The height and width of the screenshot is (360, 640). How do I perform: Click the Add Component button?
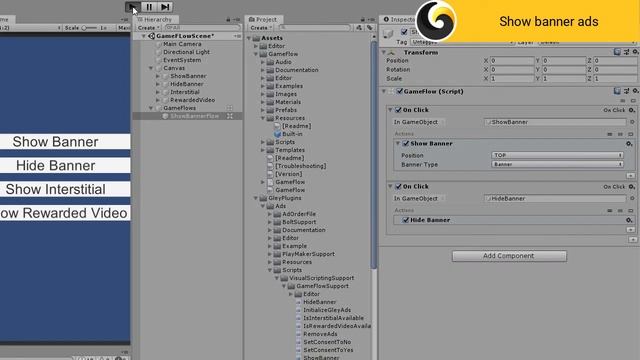[509, 256]
